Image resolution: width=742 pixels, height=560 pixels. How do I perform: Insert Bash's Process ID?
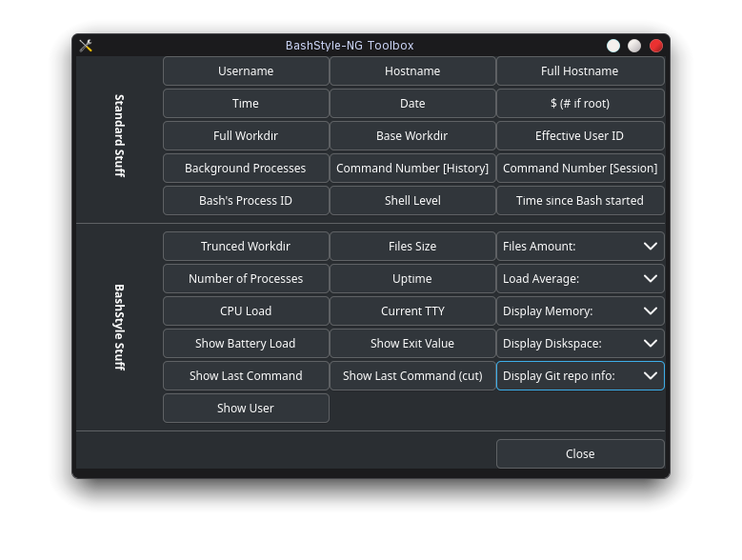coord(246,201)
